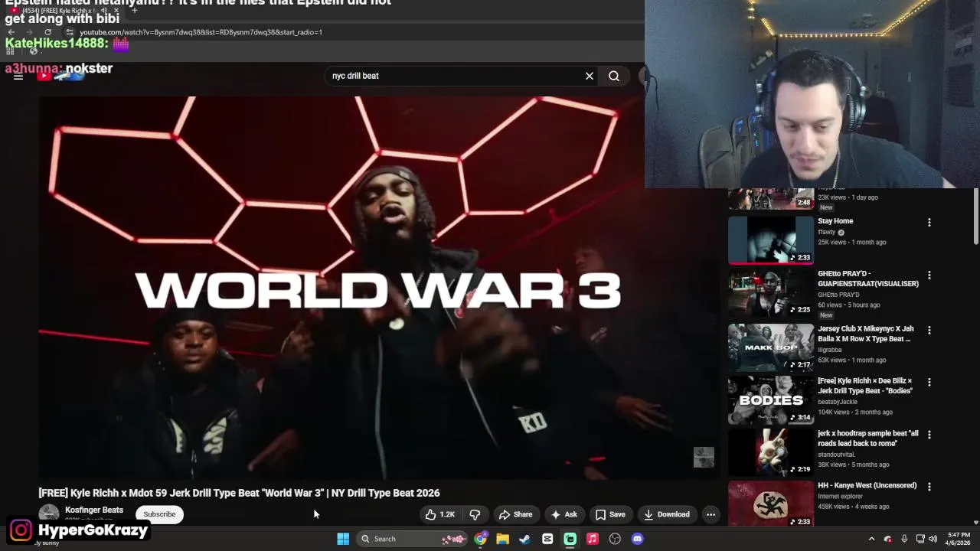Dislike the video with thumbs-down
Image resolution: width=980 pixels, height=551 pixels.
(475, 514)
